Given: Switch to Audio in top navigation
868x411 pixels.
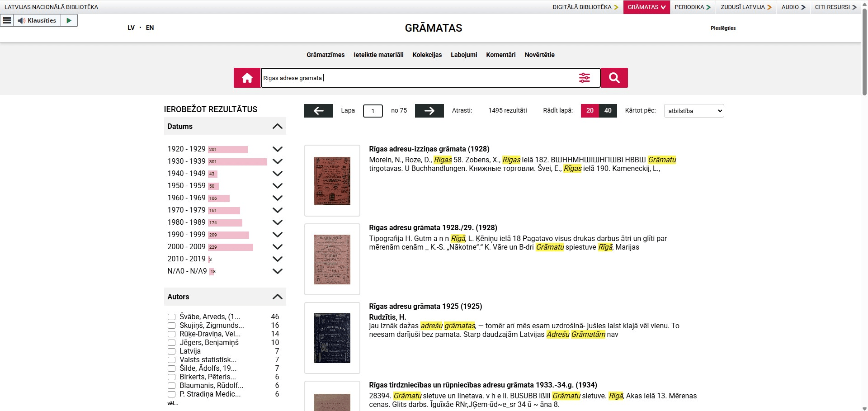Looking at the screenshot, I should pyautogui.click(x=793, y=7).
